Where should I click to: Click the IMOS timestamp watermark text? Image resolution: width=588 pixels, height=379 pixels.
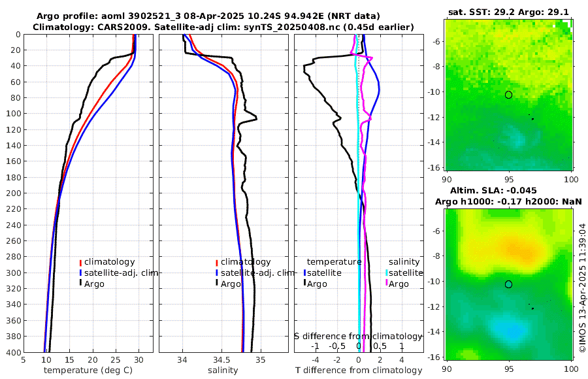pos(582,288)
